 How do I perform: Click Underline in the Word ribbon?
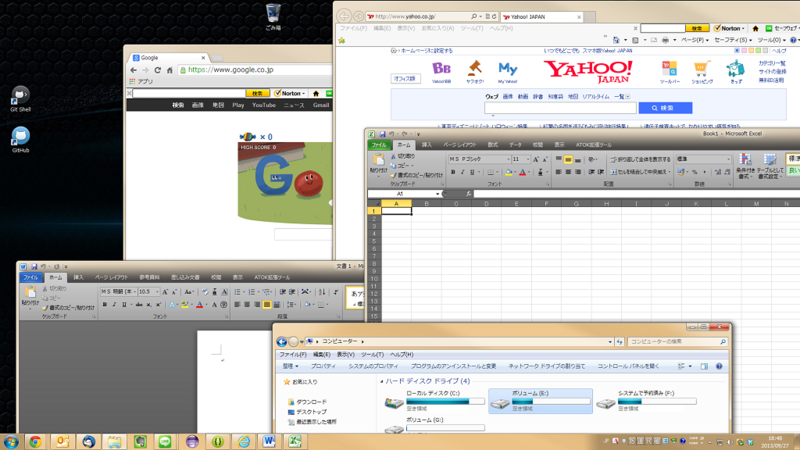click(123, 305)
